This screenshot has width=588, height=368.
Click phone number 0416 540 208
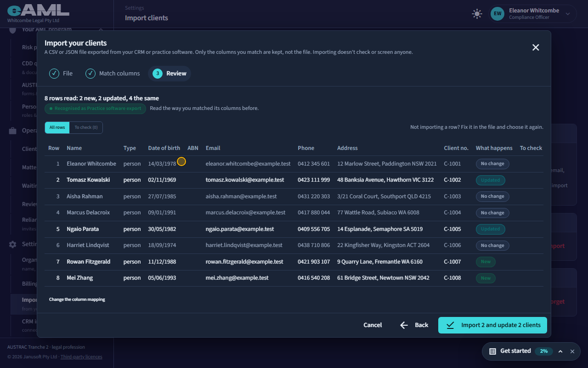pos(314,278)
